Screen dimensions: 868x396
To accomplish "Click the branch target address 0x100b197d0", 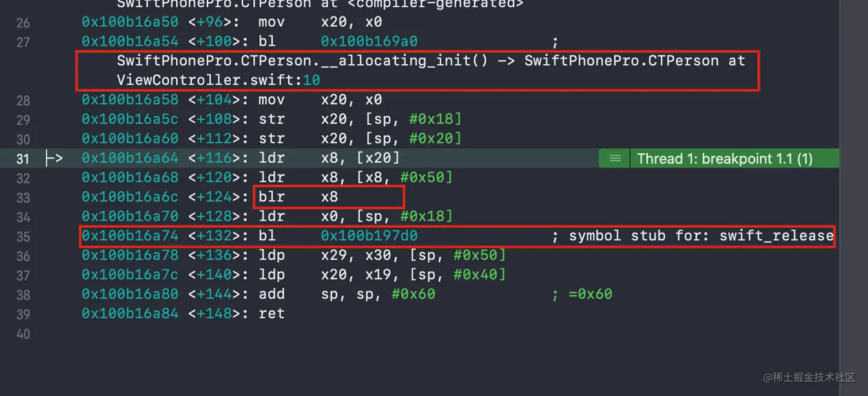I will click(x=369, y=236).
